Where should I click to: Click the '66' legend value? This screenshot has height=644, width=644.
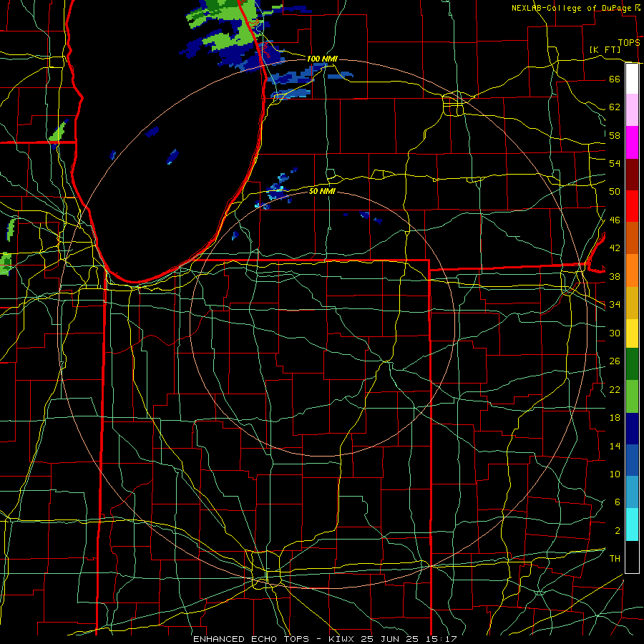coord(615,79)
